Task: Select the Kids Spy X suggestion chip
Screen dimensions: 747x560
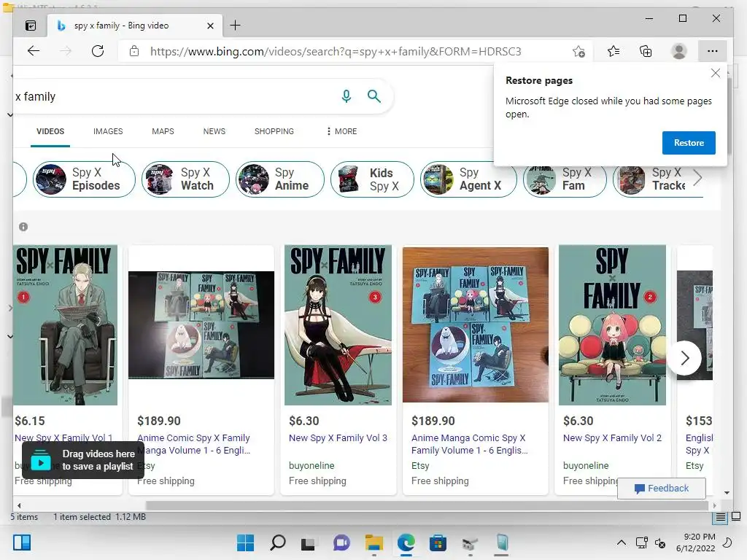Action: [372, 179]
